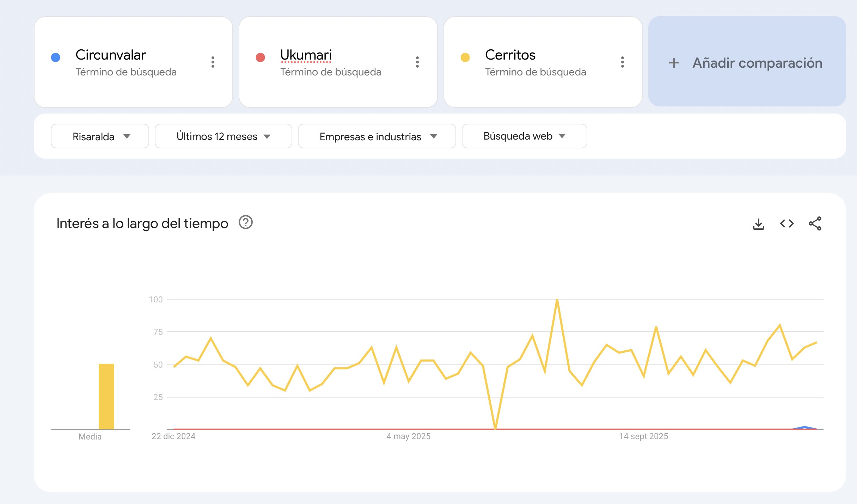Click the 14 sept 2025 axis label
Screen dimensions: 857x504
(644, 436)
